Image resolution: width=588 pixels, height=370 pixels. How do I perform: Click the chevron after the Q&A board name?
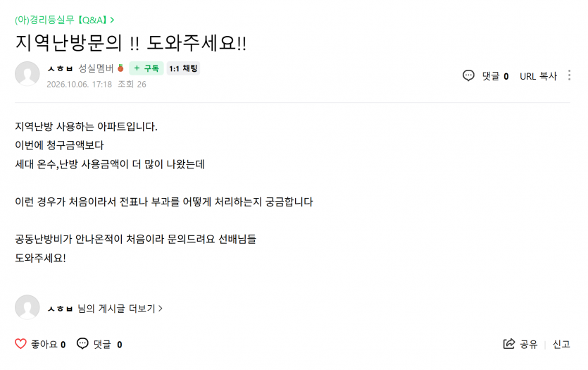click(112, 20)
